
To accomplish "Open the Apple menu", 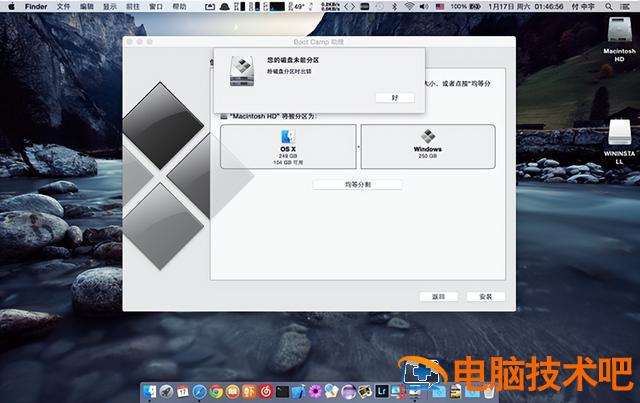I will click(x=11, y=7).
